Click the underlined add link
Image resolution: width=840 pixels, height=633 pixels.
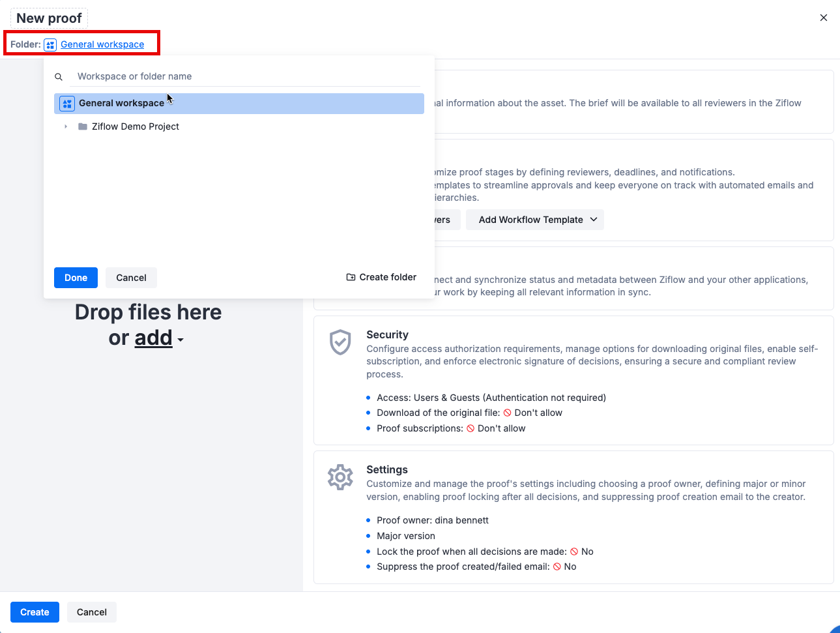(154, 338)
